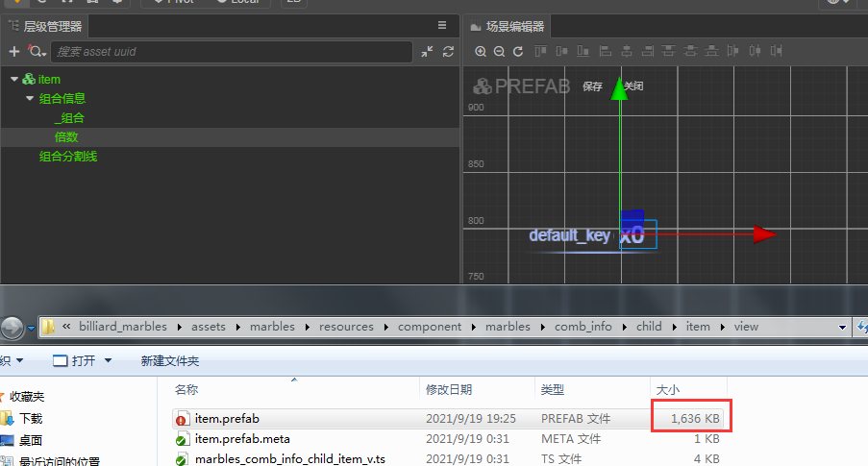This screenshot has width=868, height=466.
Task: Create a new node with plus icon
Action: coord(14,52)
